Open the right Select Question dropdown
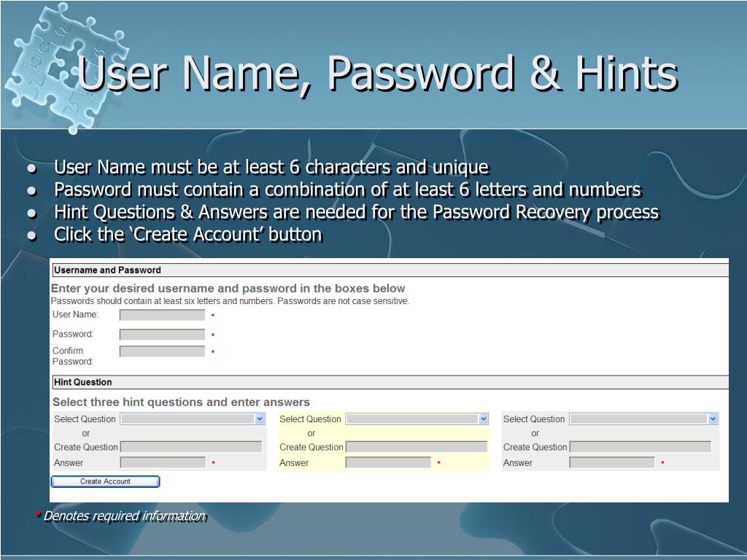747x560 pixels. click(x=643, y=419)
